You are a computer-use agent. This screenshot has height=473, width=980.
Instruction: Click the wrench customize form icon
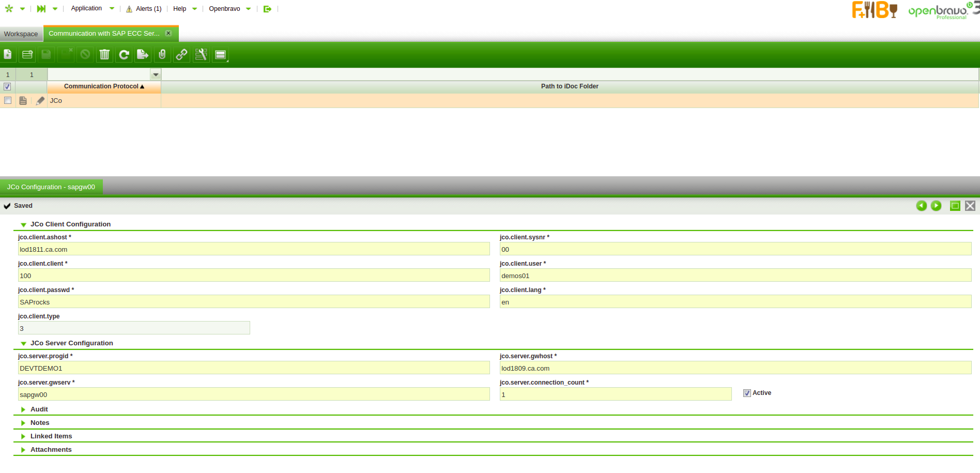click(x=201, y=54)
